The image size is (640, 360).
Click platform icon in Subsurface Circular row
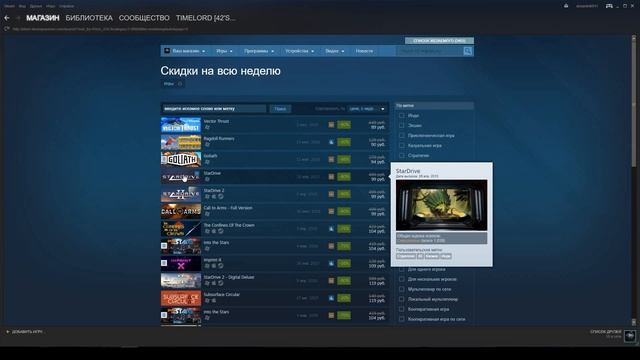[331, 298]
